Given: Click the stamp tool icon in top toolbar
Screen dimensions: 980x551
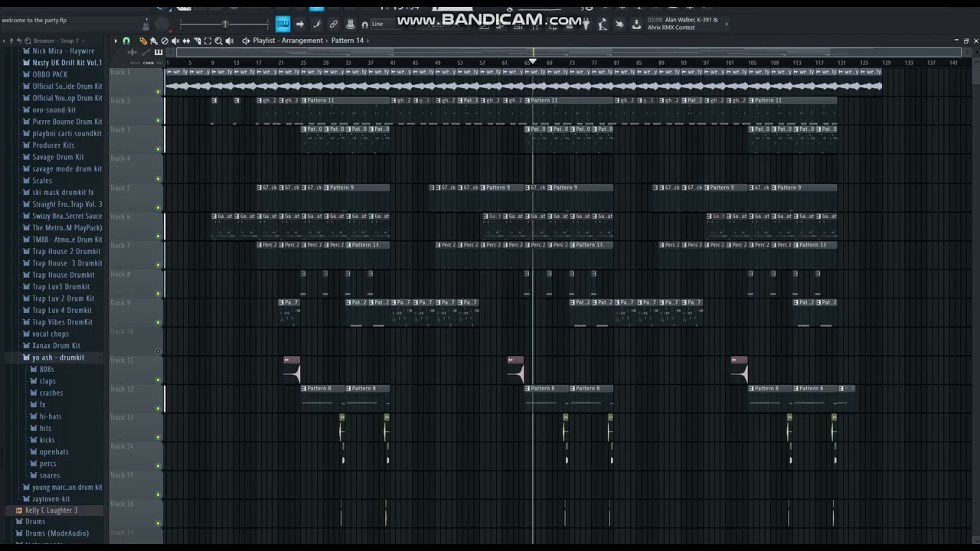Looking at the screenshot, I should tap(350, 24).
